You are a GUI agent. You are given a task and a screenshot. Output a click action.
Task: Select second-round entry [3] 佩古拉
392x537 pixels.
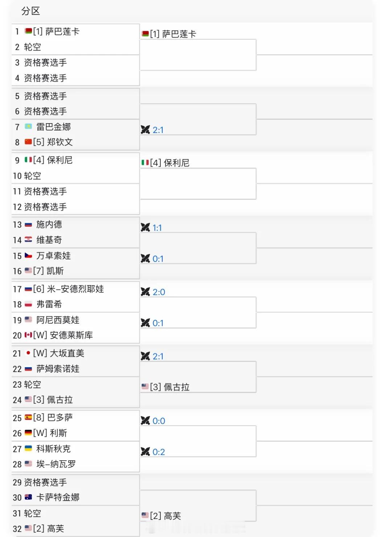(170, 387)
